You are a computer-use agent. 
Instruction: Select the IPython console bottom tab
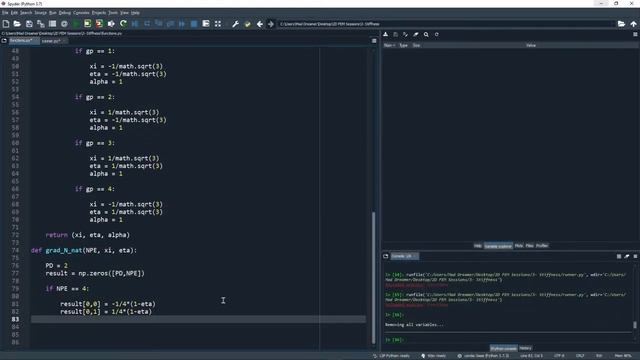pyautogui.click(x=503, y=348)
